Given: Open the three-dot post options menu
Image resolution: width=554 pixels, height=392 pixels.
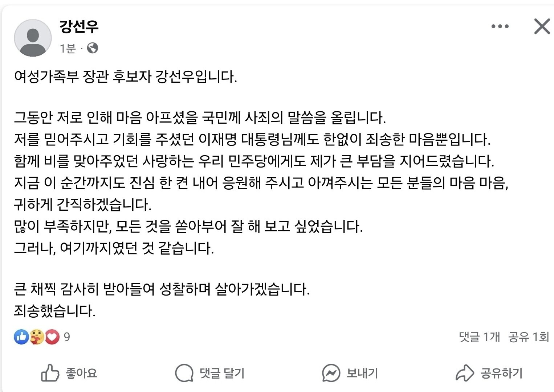Looking at the screenshot, I should [x=500, y=26].
